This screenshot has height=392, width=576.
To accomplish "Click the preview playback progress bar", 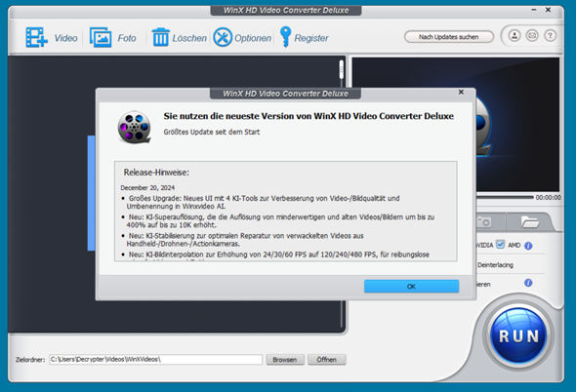I will [x=505, y=198].
